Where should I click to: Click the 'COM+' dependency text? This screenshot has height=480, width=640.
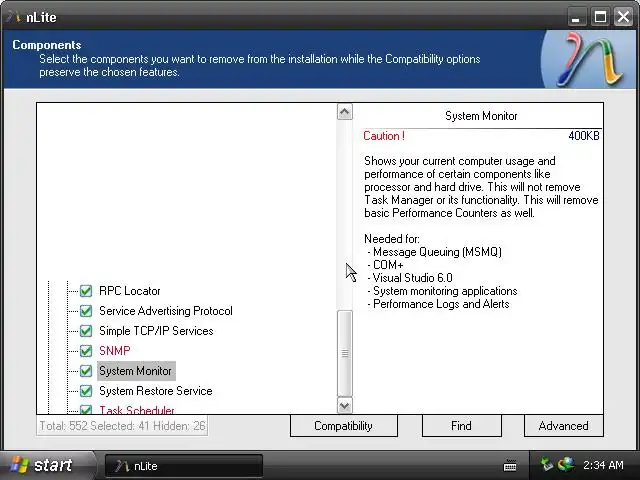point(388,265)
